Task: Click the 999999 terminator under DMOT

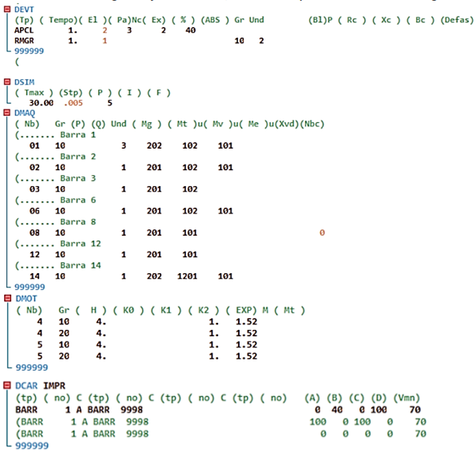Action: [x=32, y=368]
